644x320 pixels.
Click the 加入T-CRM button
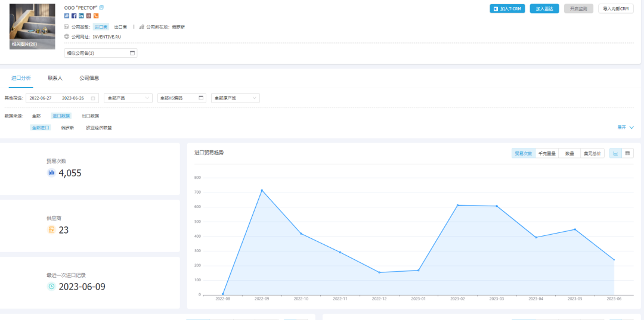pos(507,9)
